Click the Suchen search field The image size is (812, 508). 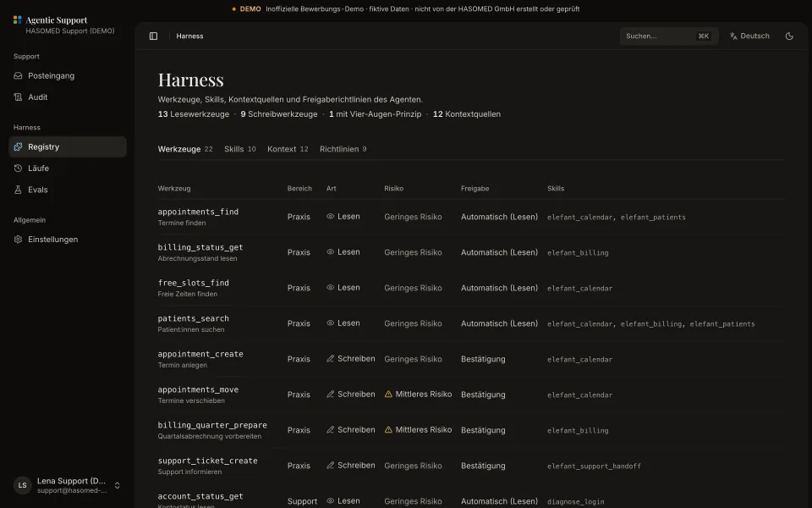coord(669,36)
